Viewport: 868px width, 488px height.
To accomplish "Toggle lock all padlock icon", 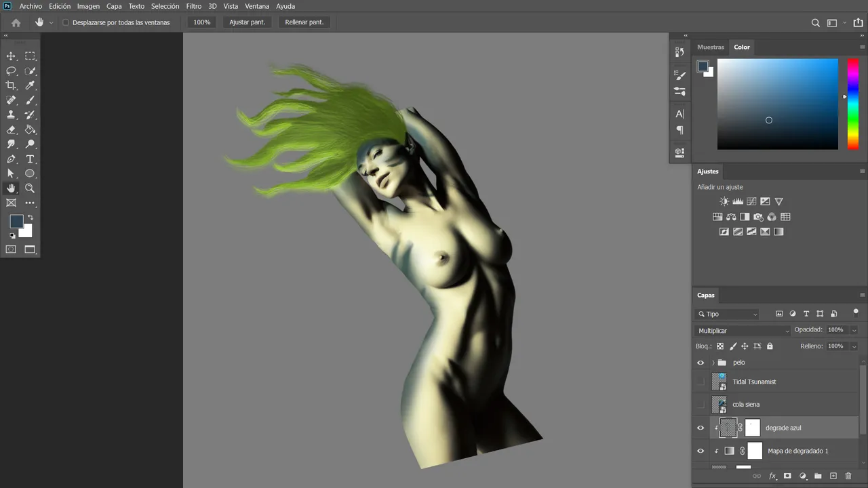I will point(770,346).
